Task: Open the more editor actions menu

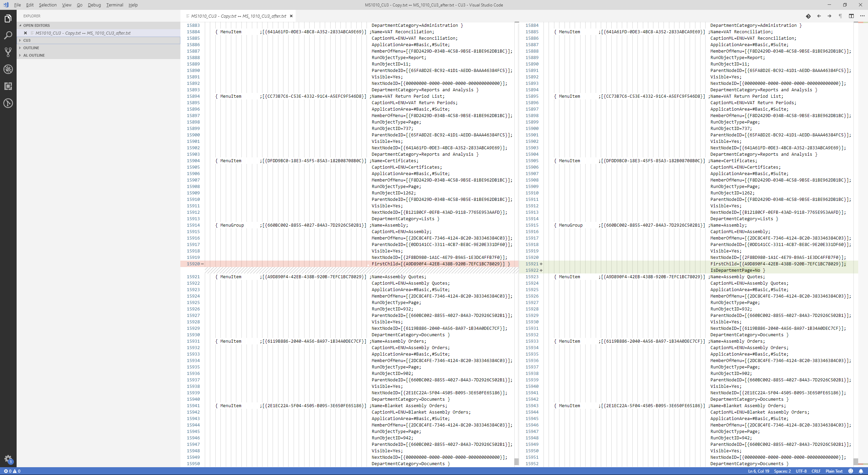Action: coord(864,16)
